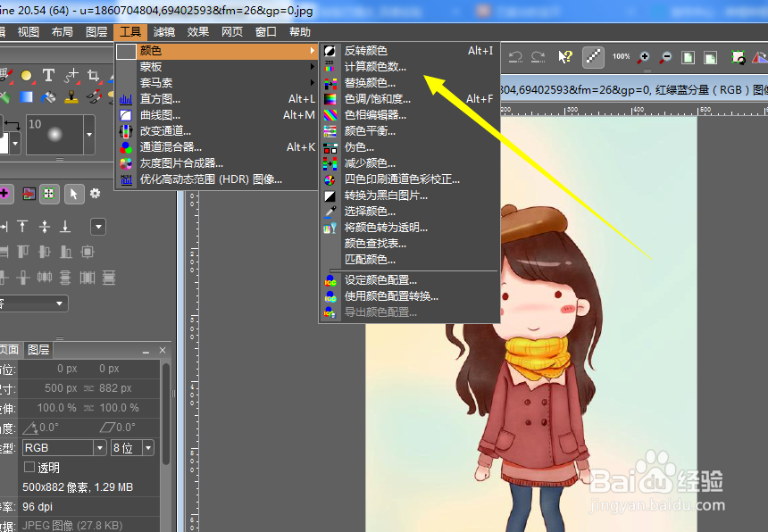
Task: Click the red-blue flip triangle icon
Action: pos(760,57)
